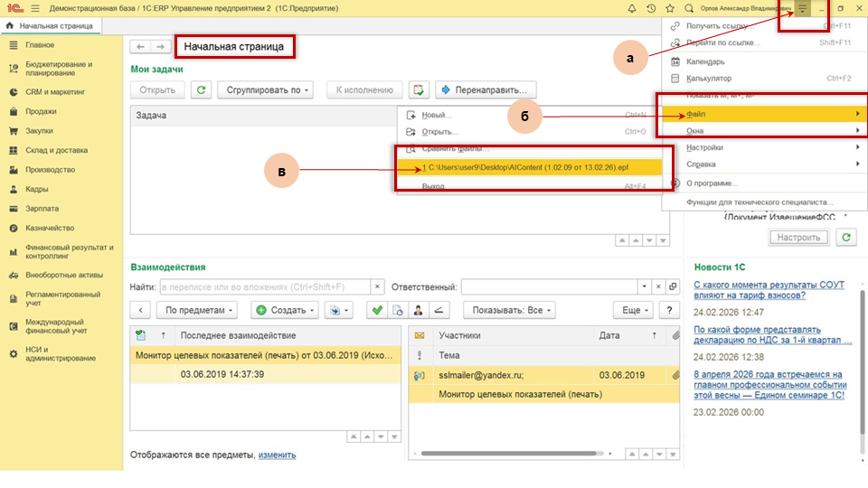
Task: Open Внеоборотные активы section
Action: 64,275
